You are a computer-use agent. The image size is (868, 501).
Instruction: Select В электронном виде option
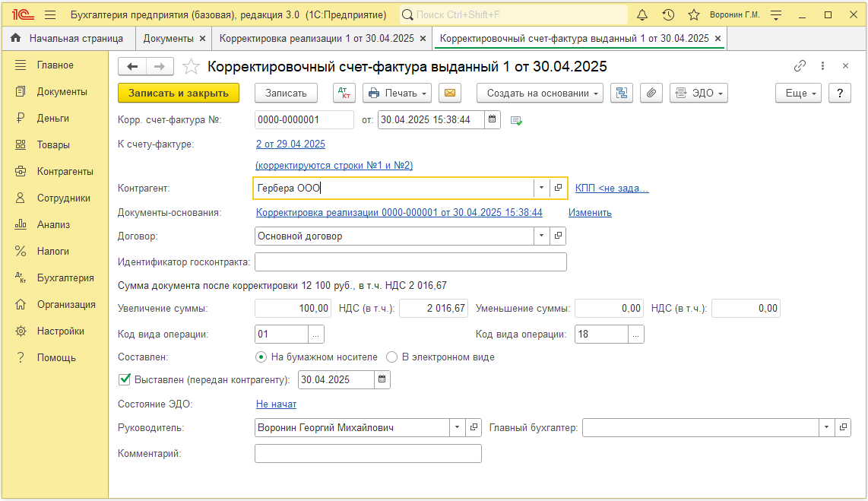[392, 357]
